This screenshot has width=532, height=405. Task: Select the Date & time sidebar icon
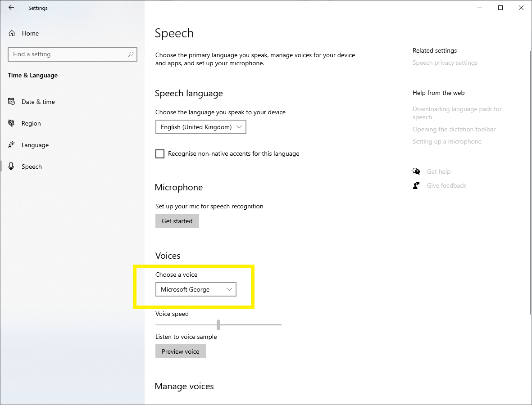pos(12,101)
